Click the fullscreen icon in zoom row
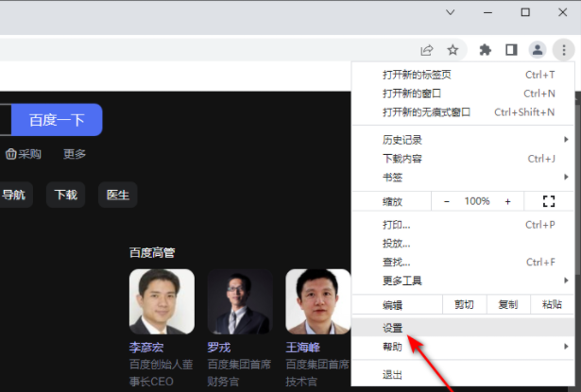581x392 pixels. click(548, 201)
